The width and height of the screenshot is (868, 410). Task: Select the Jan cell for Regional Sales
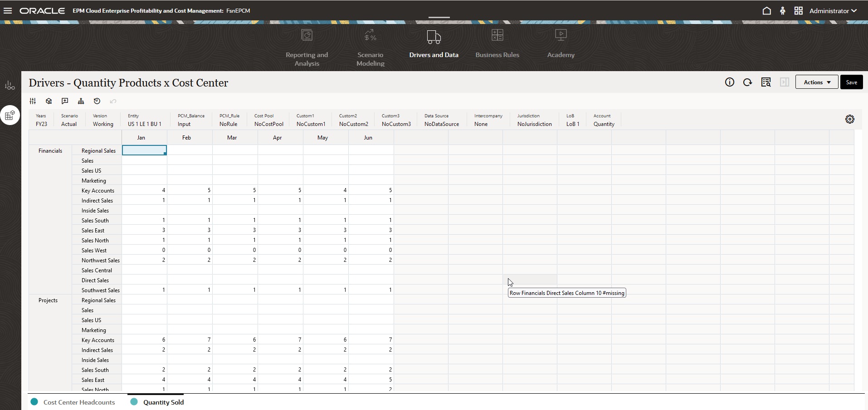click(x=144, y=150)
